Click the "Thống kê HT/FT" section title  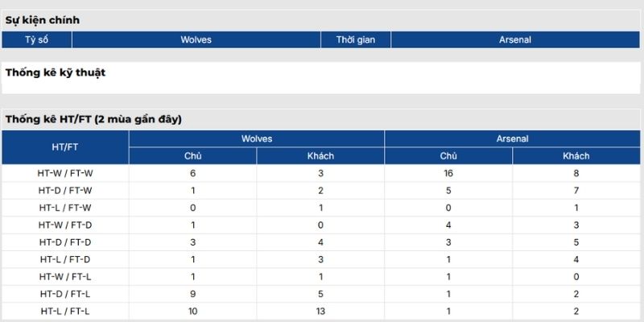click(x=93, y=119)
